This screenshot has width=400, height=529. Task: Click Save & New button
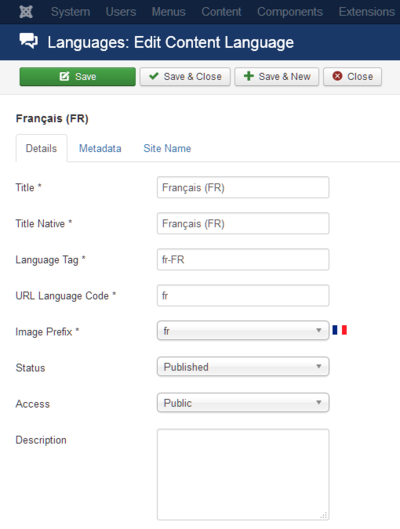click(x=277, y=77)
